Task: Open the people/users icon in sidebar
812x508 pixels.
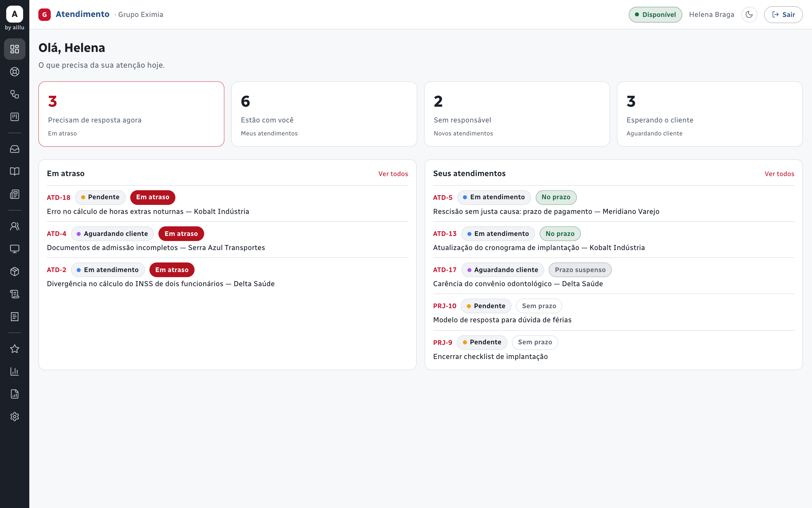Action: (x=14, y=226)
